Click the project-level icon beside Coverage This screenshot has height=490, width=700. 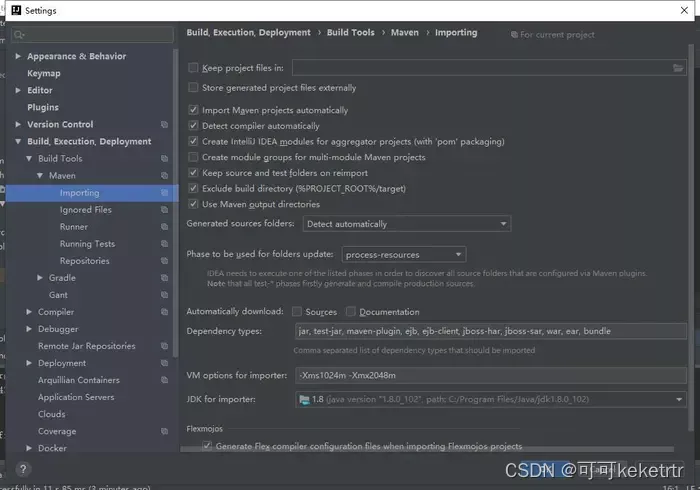click(164, 431)
